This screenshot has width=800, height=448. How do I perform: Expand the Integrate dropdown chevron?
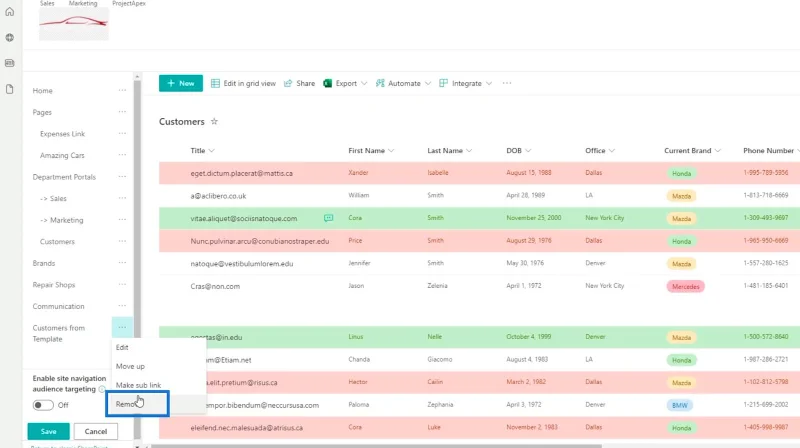pyautogui.click(x=489, y=83)
